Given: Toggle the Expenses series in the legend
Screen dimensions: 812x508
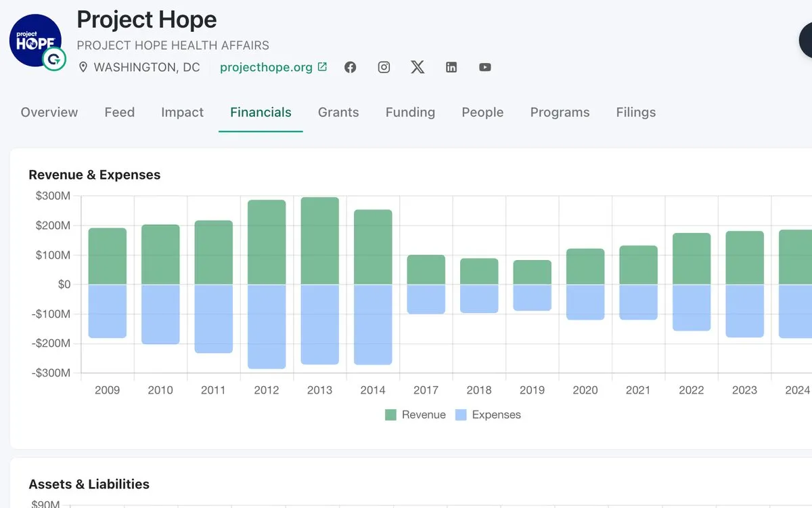Looking at the screenshot, I should [488, 415].
